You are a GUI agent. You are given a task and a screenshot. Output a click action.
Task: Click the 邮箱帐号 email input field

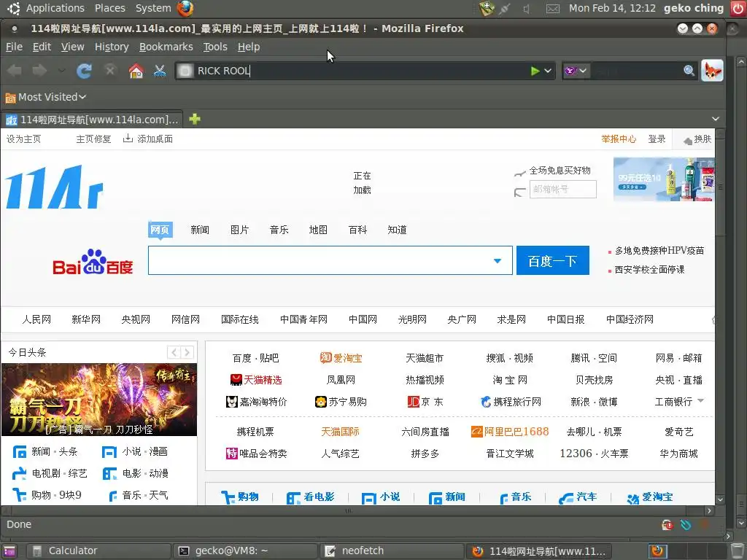tap(562, 189)
